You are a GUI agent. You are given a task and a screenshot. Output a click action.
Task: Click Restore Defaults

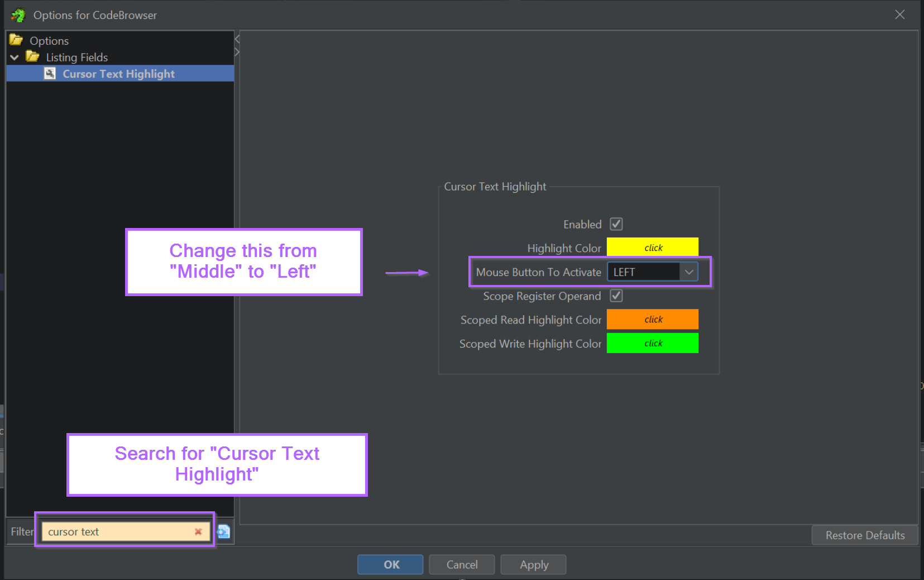pyautogui.click(x=864, y=535)
